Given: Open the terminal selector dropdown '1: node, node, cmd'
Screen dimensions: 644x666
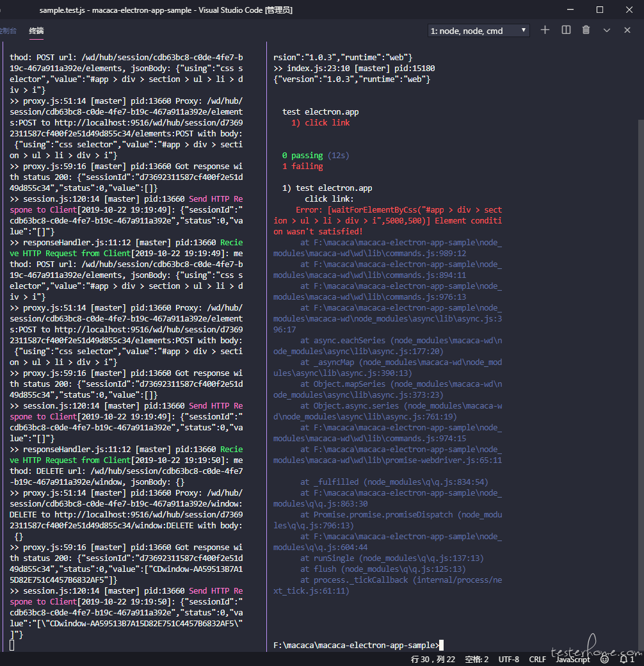Looking at the screenshot, I should pos(478,31).
